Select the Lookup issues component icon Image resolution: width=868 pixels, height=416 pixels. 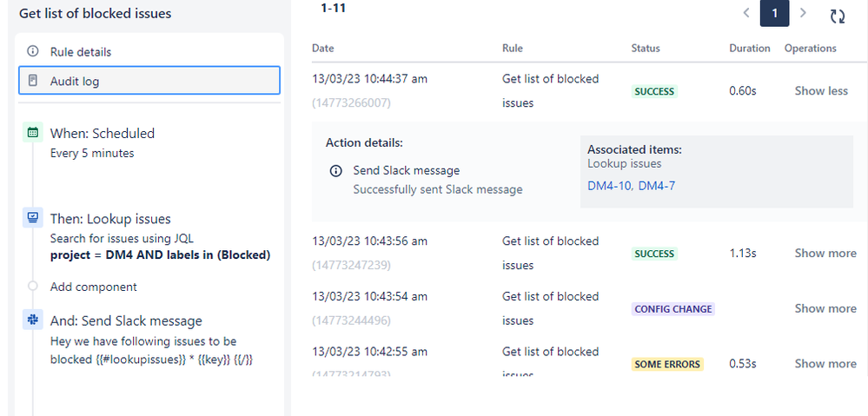pyautogui.click(x=33, y=217)
